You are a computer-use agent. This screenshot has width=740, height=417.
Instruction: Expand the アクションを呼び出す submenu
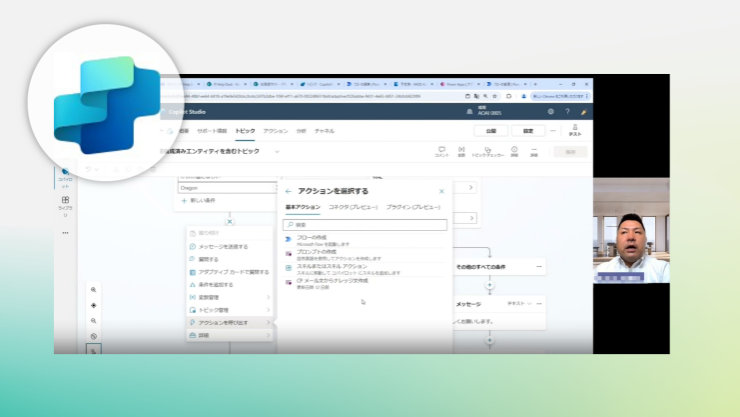point(230,323)
